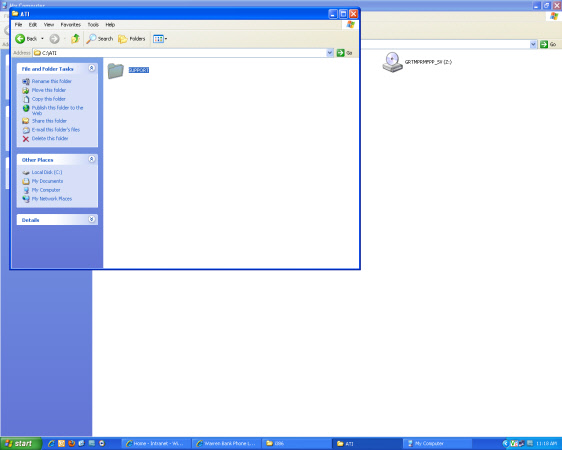Open the Start menu
This screenshot has height=450, width=562.
tap(21, 444)
